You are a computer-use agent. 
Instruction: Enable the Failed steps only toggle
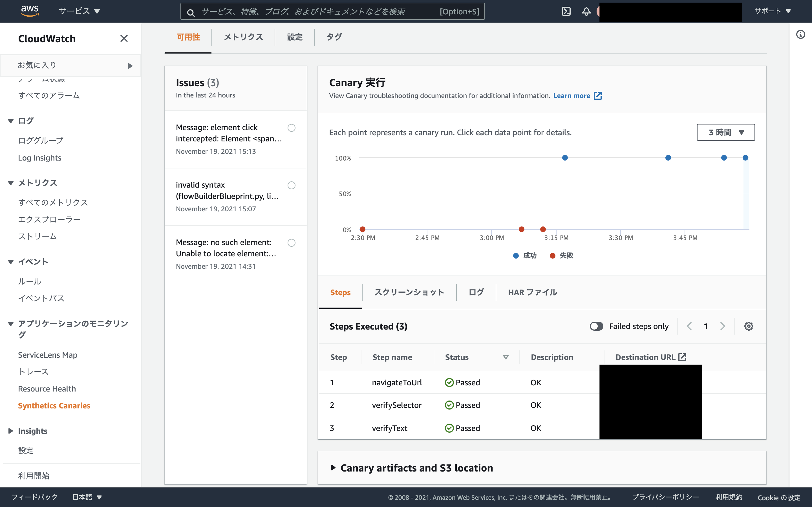(596, 326)
